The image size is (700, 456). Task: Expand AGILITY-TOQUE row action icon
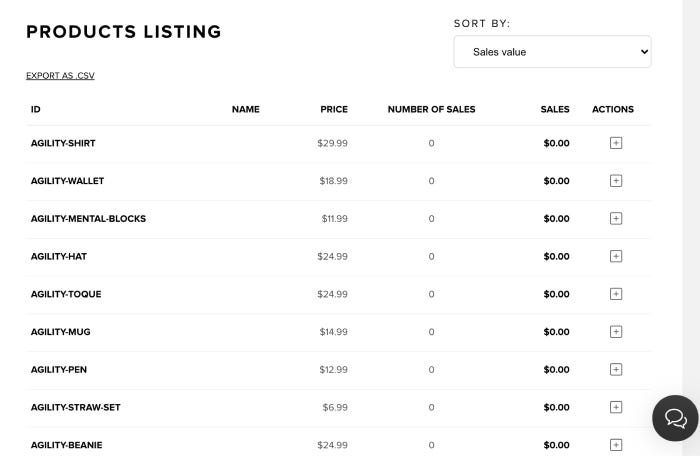[616, 294]
